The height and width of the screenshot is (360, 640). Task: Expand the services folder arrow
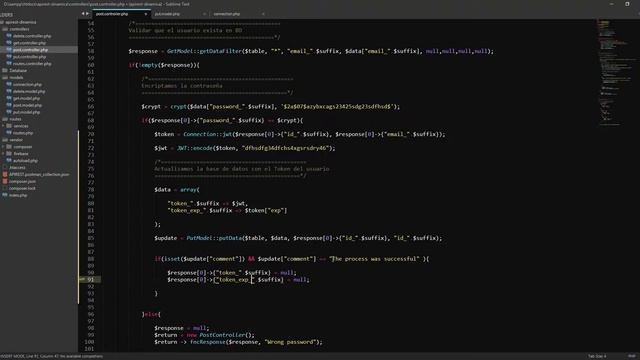pyautogui.click(x=4, y=126)
